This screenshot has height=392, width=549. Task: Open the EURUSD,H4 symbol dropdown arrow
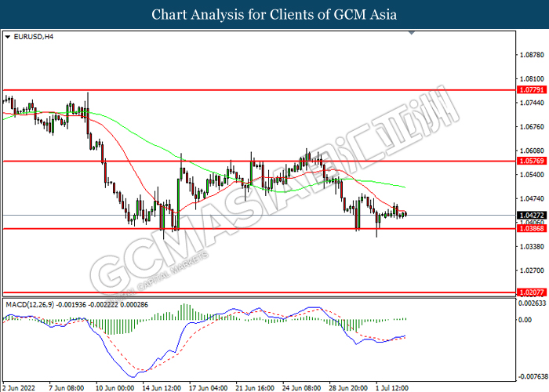click(8, 37)
